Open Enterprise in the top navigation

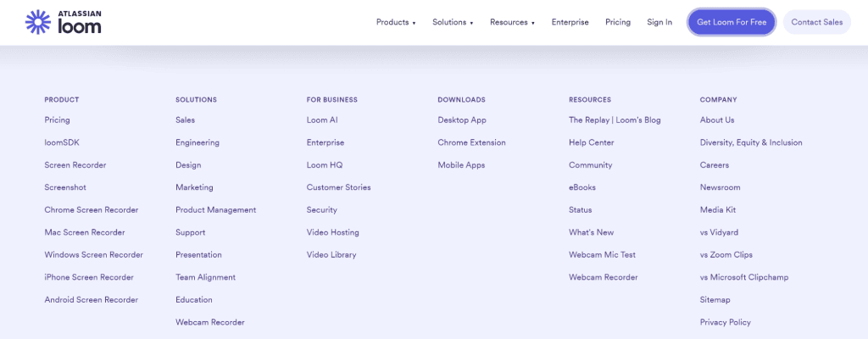[x=570, y=23]
